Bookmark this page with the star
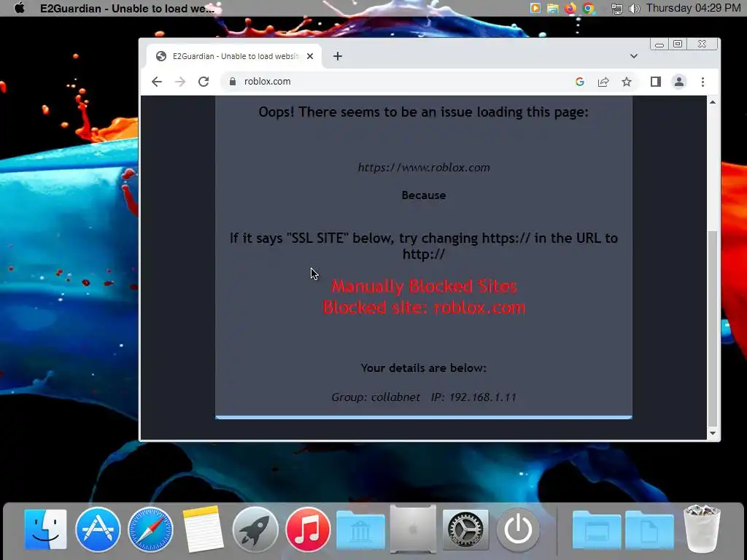Viewport: 747px width, 560px height. point(627,82)
